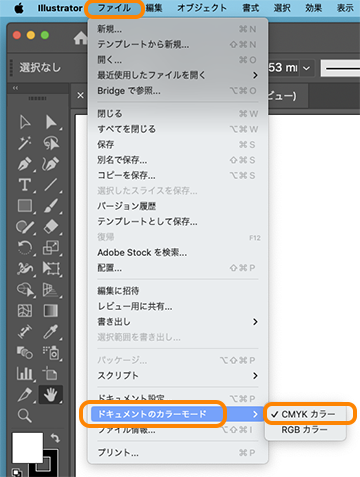360x477 pixels.
Task: Select the Slice tool
Action: (x=25, y=395)
